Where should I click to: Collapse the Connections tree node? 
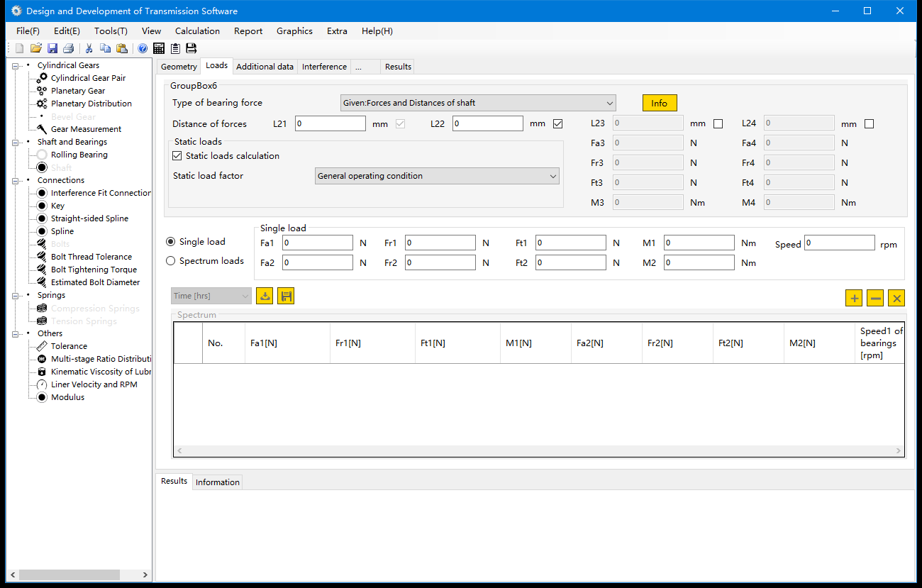(16, 180)
